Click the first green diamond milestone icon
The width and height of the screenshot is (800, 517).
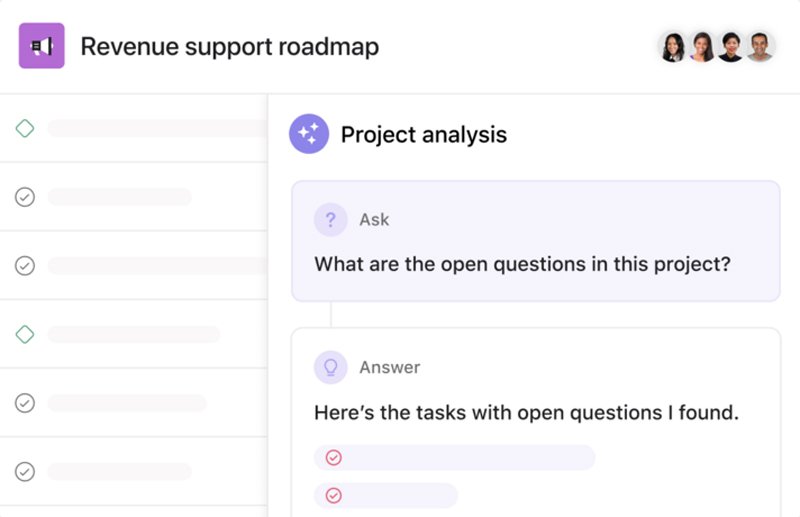pos(25,128)
